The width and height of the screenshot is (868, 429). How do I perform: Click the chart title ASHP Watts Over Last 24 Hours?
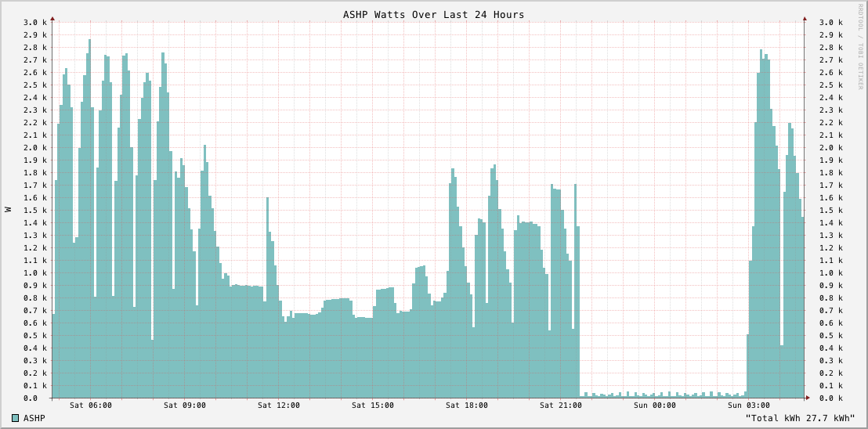[x=433, y=14]
